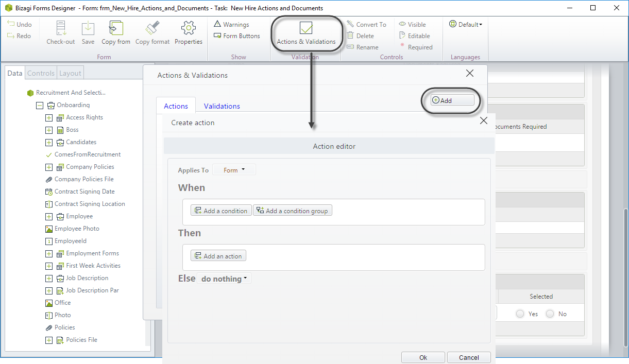Open the Actions tab
Viewport: 629px width, 364px height.
(176, 106)
